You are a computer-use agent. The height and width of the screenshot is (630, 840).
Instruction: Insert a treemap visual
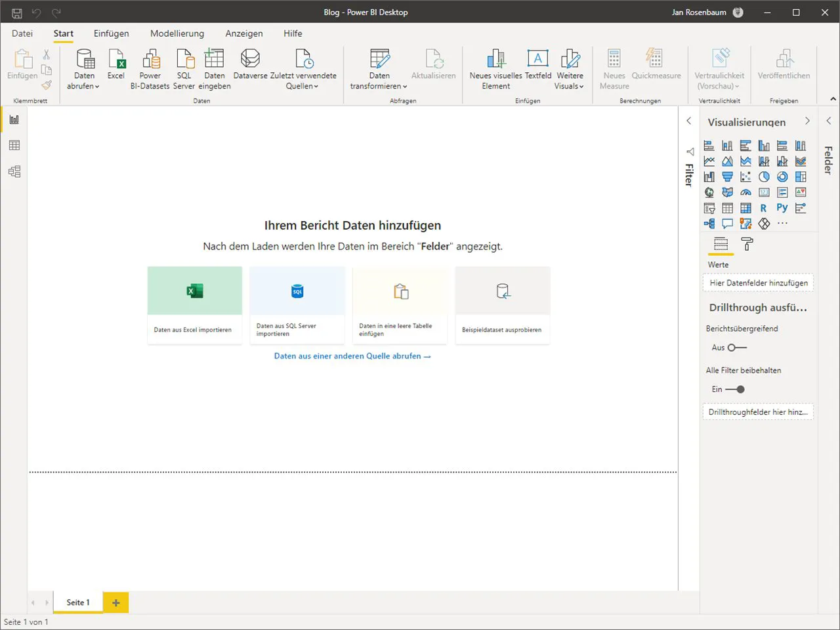pos(800,177)
